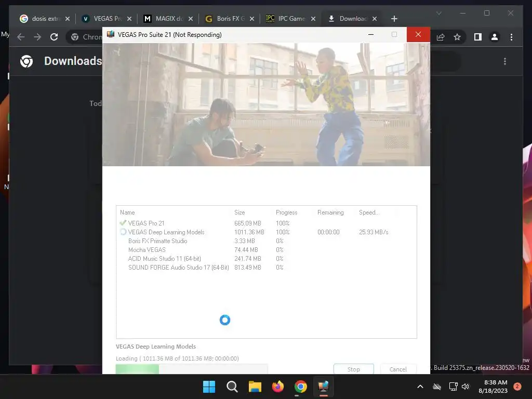Open the notification badge showing 2
This screenshot has width=532, height=399.
(x=517, y=386)
